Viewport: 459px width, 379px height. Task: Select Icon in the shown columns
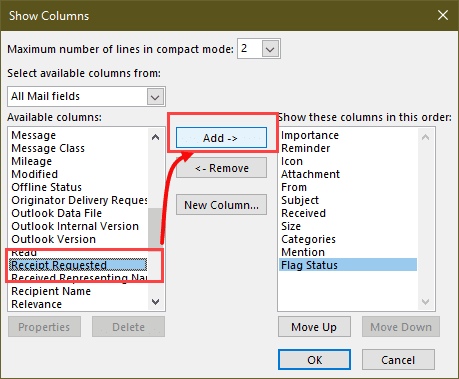(348, 161)
